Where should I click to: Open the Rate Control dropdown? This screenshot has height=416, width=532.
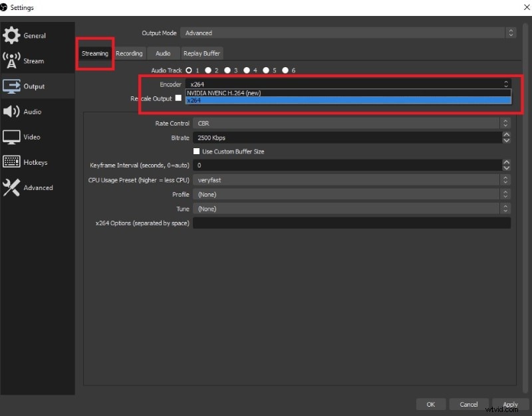351,123
